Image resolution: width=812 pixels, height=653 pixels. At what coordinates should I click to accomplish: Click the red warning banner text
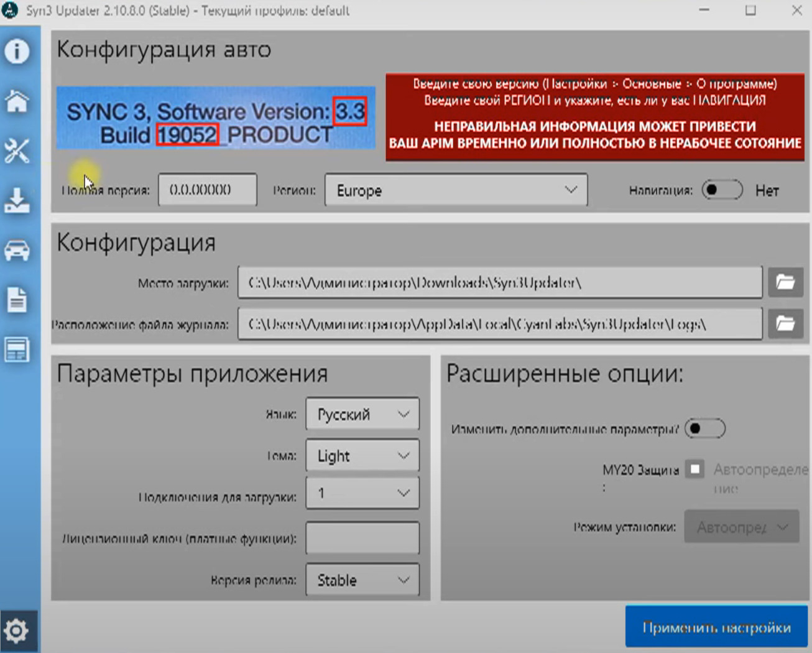coord(595,118)
